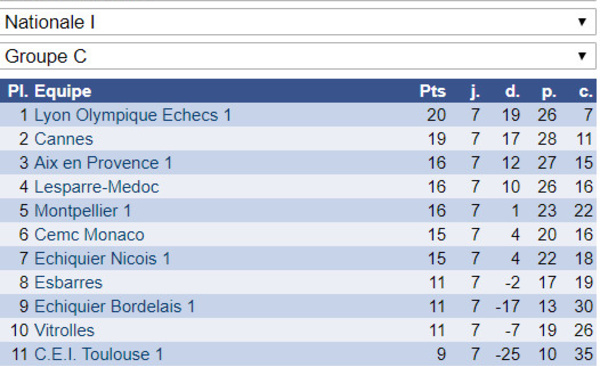The height and width of the screenshot is (366, 600).
Task: Select Echiquier Nicois 1 row
Action: 298,258
